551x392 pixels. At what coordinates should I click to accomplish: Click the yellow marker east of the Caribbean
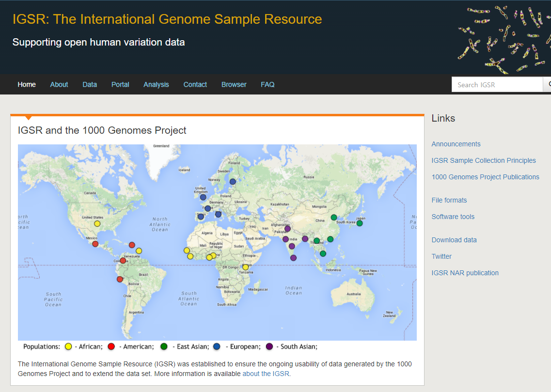[x=139, y=251]
